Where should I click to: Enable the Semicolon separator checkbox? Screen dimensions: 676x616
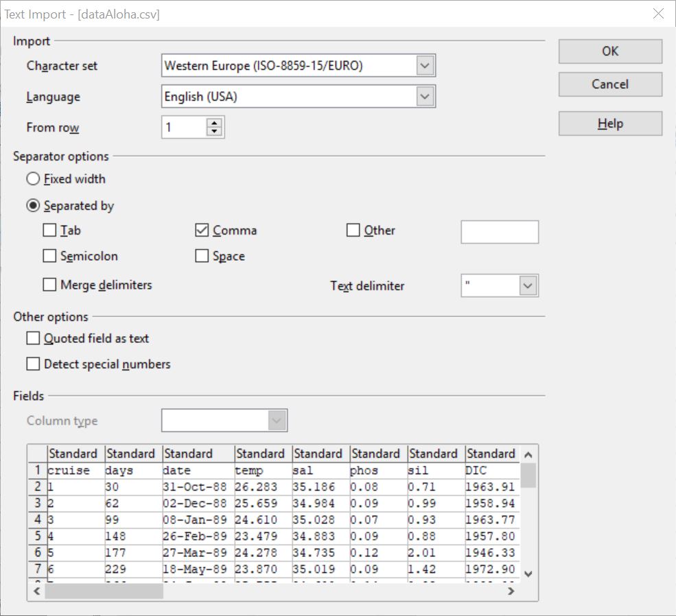click(49, 257)
